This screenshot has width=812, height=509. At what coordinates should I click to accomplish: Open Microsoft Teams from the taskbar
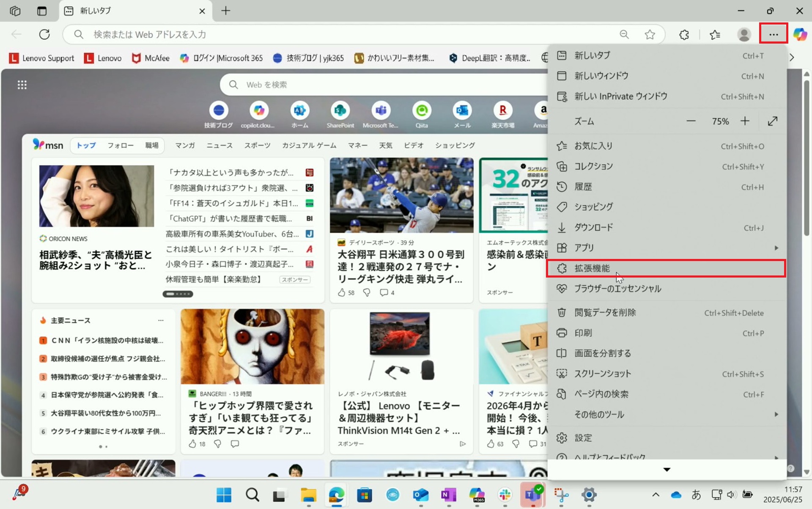pos(532,494)
